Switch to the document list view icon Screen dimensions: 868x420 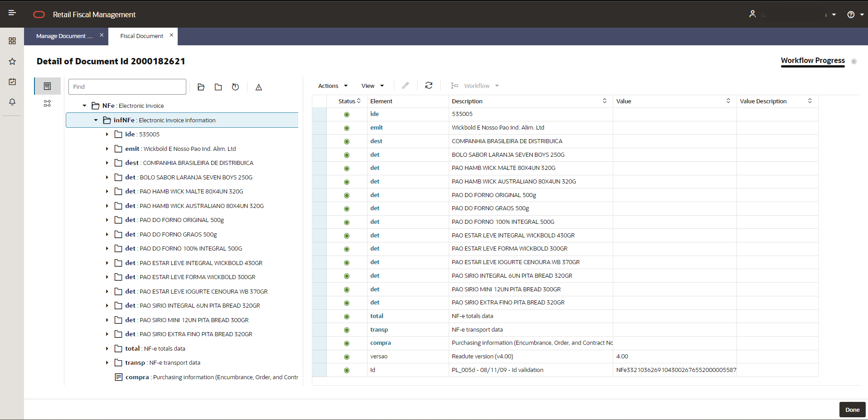47,86
